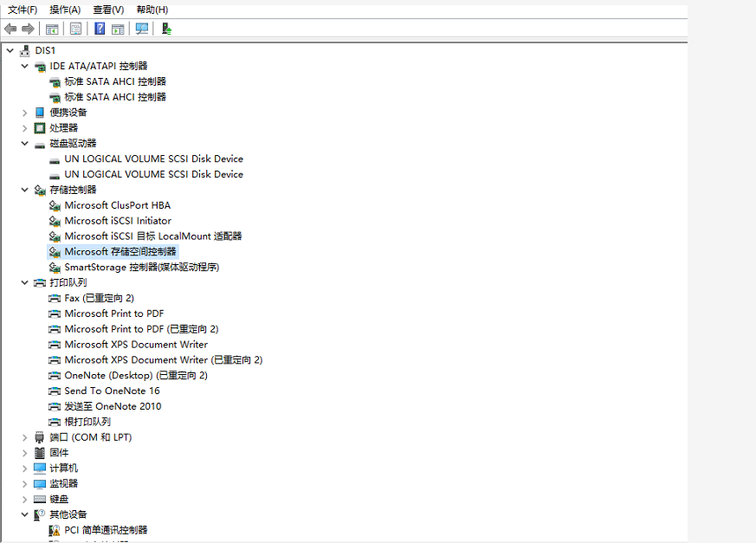This screenshot has height=543, width=756.
Task: Expand the 便携设备 node
Action: [x=24, y=113]
